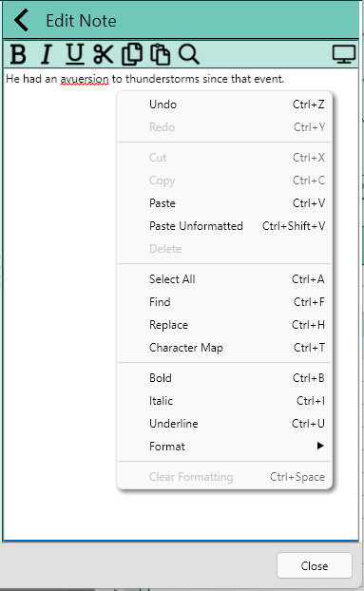Open search with the magnifier icon
The image size is (364, 591).
[x=189, y=54]
